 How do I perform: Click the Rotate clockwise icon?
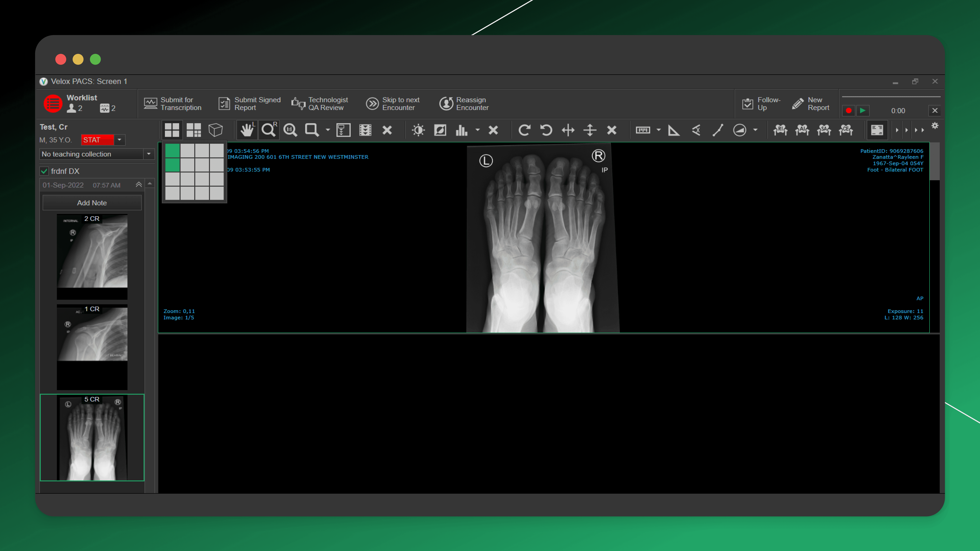[524, 130]
